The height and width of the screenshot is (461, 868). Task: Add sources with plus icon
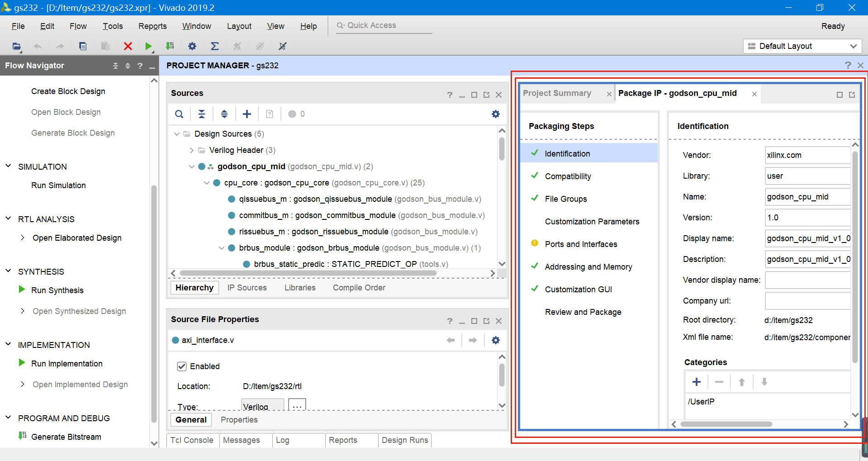pyautogui.click(x=247, y=114)
